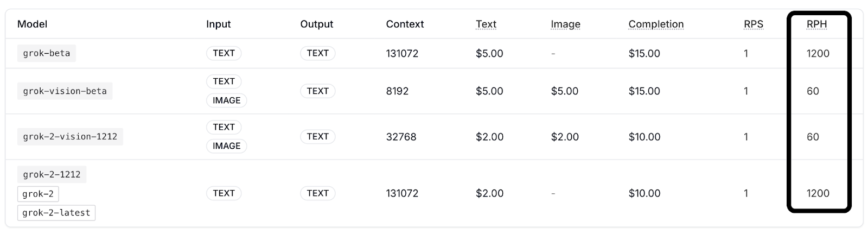Click the RPS column header
Image resolution: width=868 pixels, height=234 pixels.
[x=754, y=24]
